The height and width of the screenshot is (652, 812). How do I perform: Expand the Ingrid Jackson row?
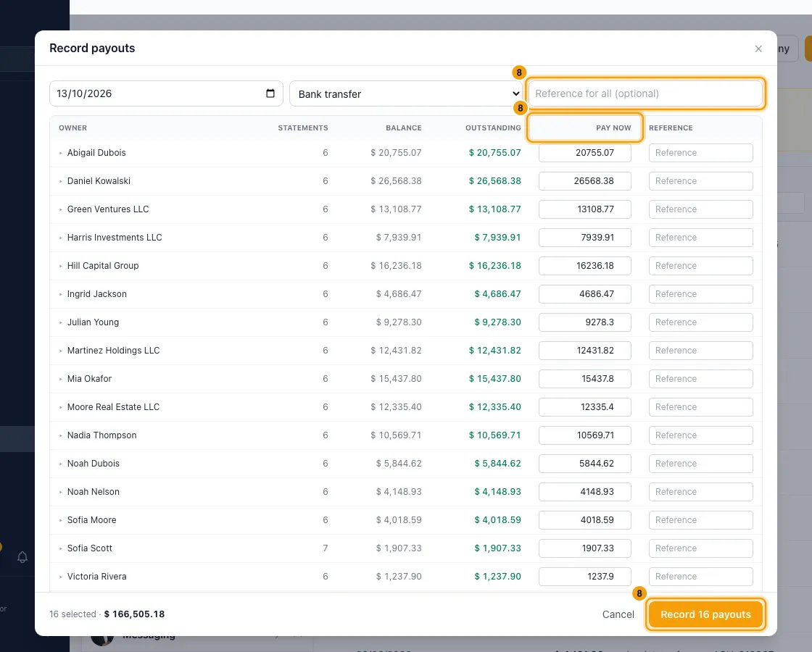61,294
